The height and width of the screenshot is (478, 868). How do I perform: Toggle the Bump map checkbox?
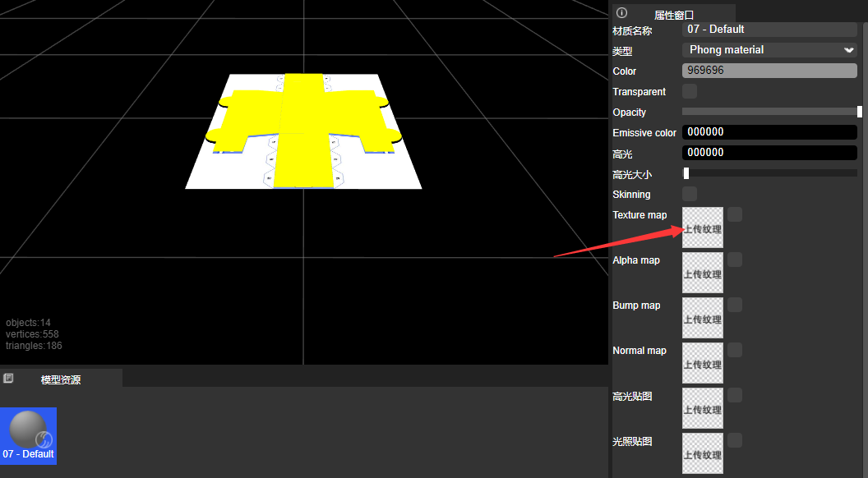tap(735, 305)
